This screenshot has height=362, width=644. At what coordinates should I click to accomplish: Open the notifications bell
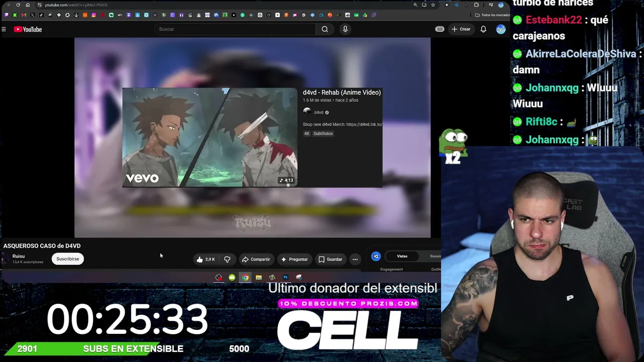pos(483,29)
